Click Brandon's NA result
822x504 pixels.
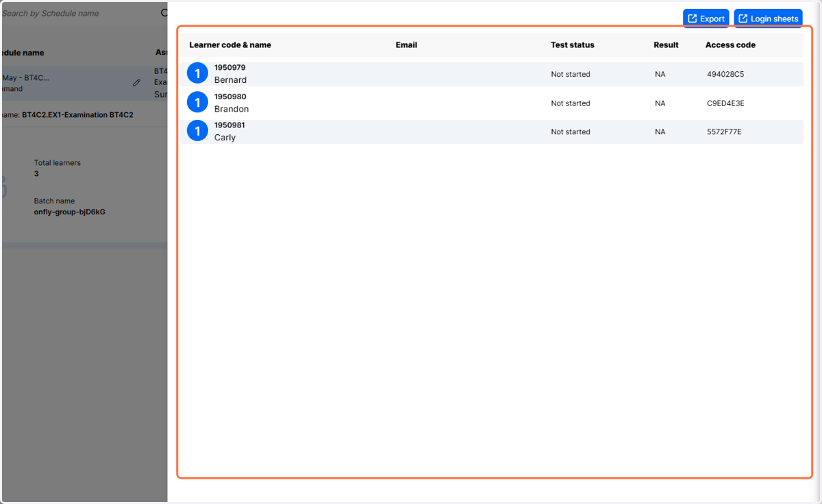(x=660, y=103)
